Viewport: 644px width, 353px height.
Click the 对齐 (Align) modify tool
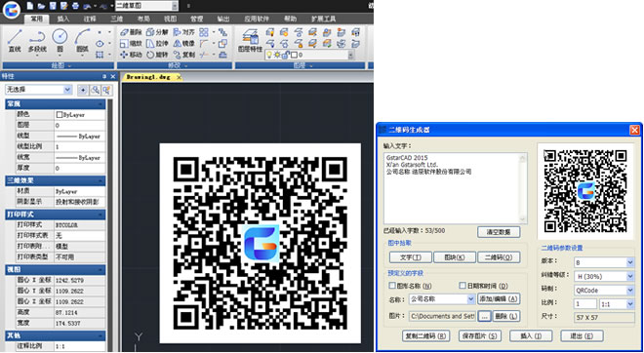click(x=183, y=32)
